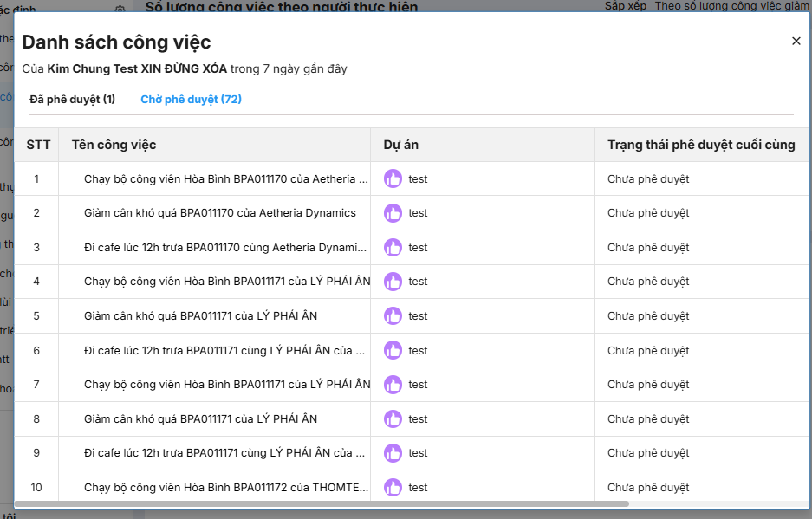Click Chưa phê duyệt status in row 6
The height and width of the screenshot is (519, 812).
[x=648, y=351]
